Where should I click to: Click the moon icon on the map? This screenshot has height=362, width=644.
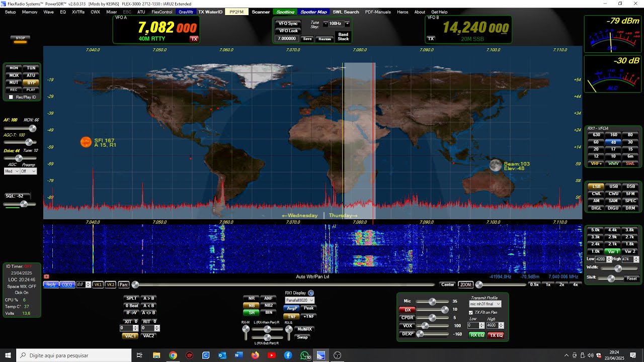(496, 165)
